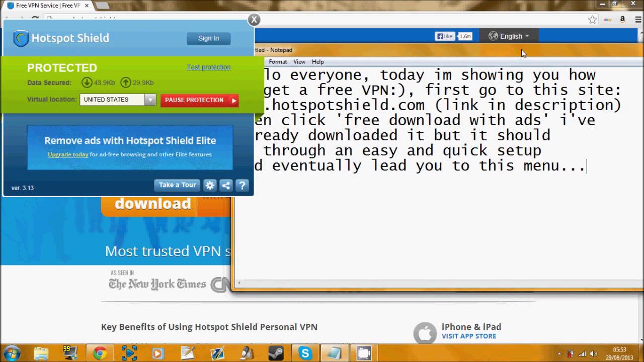Click the Pause Protection button
This screenshot has width=644, height=362.
200,100
